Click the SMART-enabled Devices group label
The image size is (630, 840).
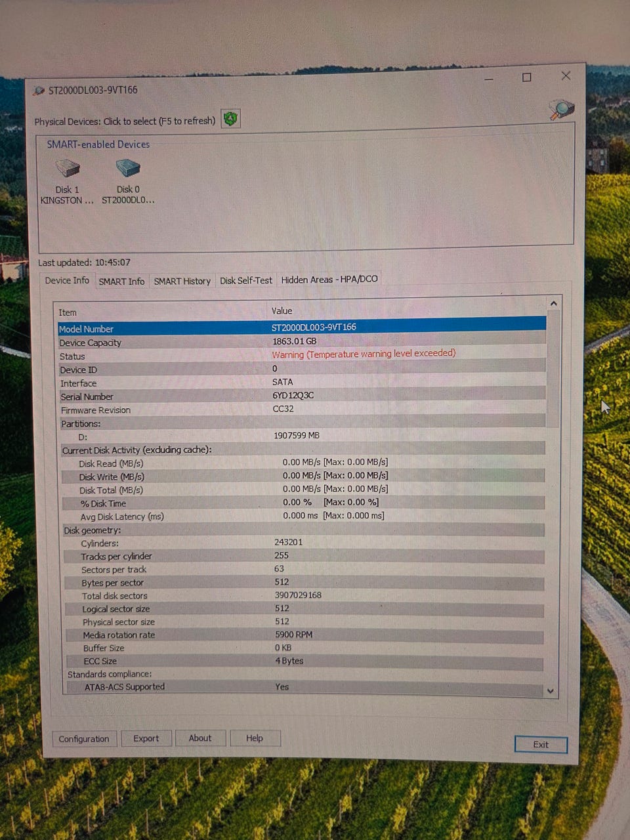pos(98,144)
